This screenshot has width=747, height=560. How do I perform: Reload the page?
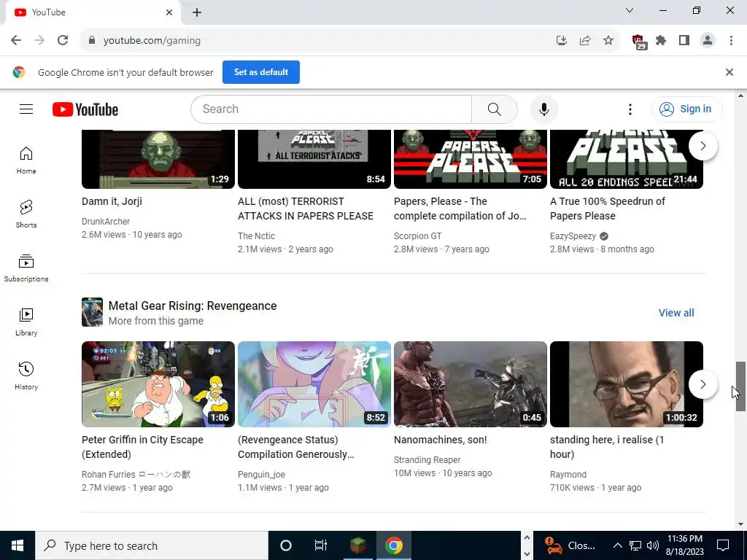pyautogui.click(x=63, y=41)
